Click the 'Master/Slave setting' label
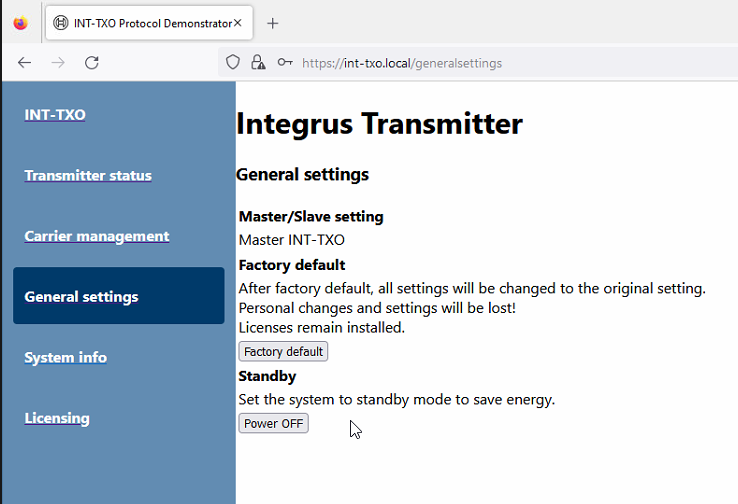 311,216
